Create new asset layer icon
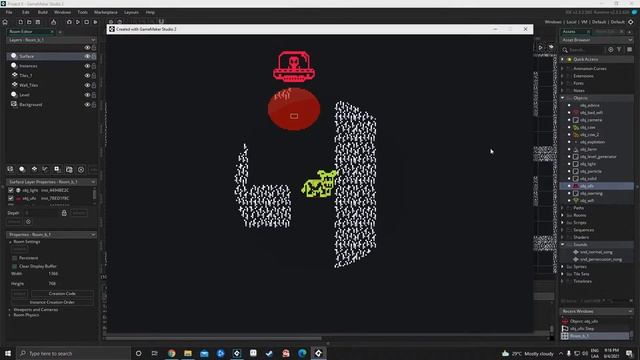Image resolution: width=640 pixels, height=360 pixels. [x=57, y=169]
